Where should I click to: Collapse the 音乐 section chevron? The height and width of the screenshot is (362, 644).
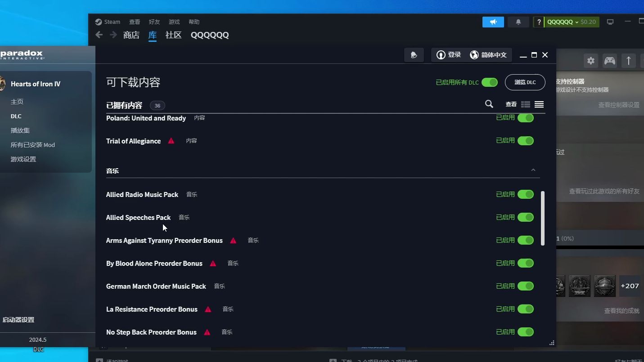click(533, 170)
